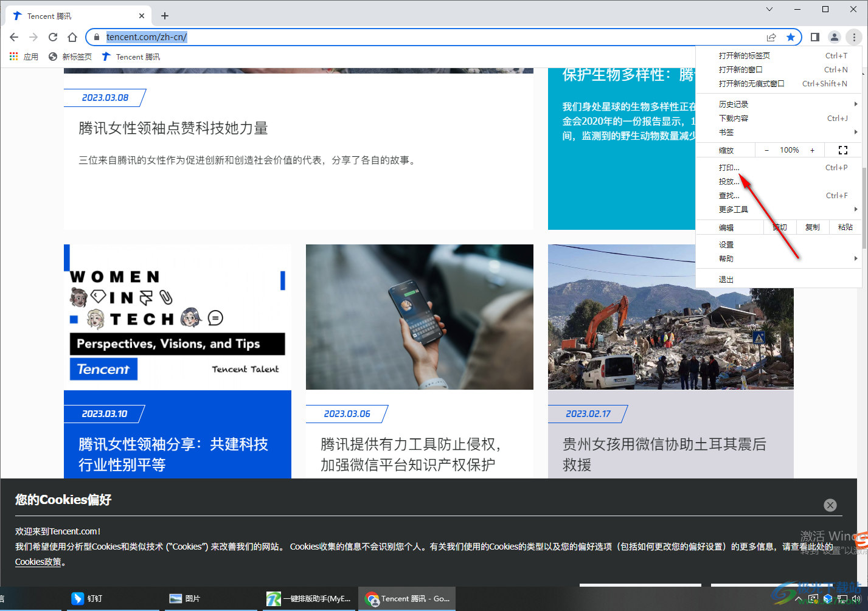Open the phone-in-hand article image
The width and height of the screenshot is (868, 611).
pyautogui.click(x=420, y=317)
